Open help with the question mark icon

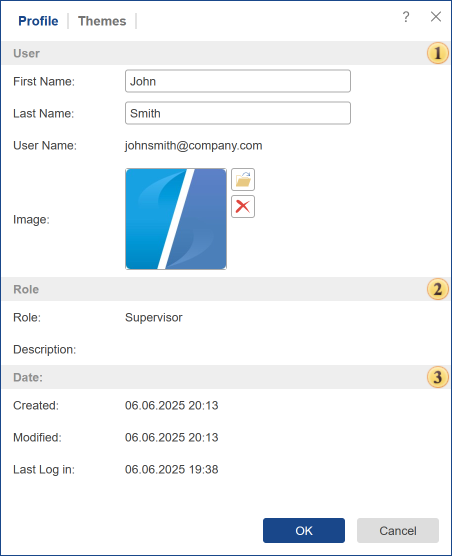pos(406,17)
